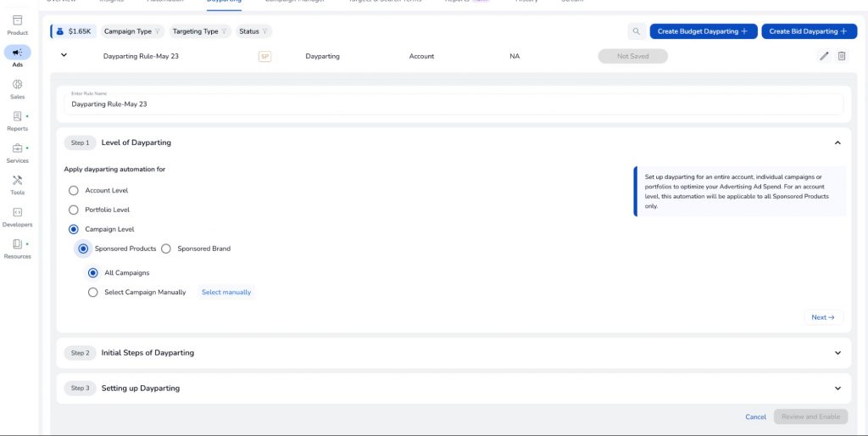Click Review and Enable button
868x436 pixels.
point(810,417)
